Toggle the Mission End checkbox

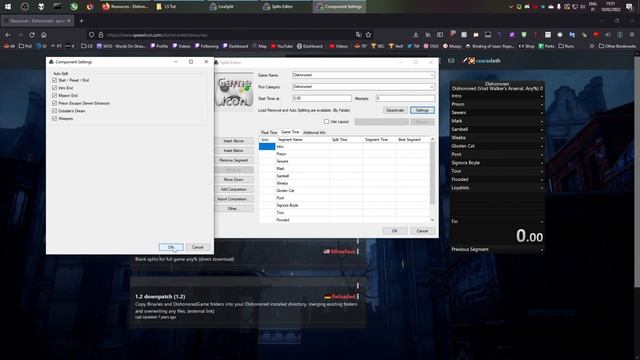(55, 96)
